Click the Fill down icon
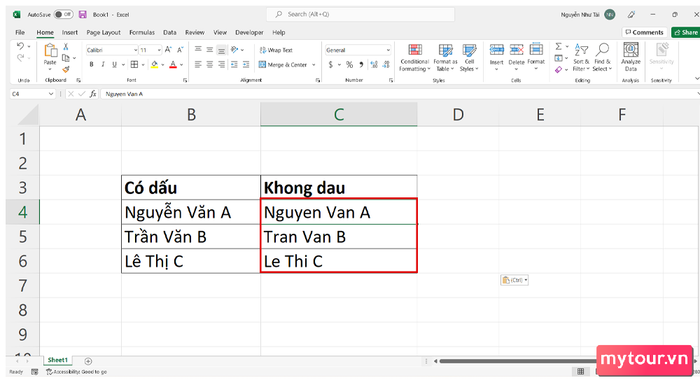The width and height of the screenshot is (700, 385). (558, 58)
